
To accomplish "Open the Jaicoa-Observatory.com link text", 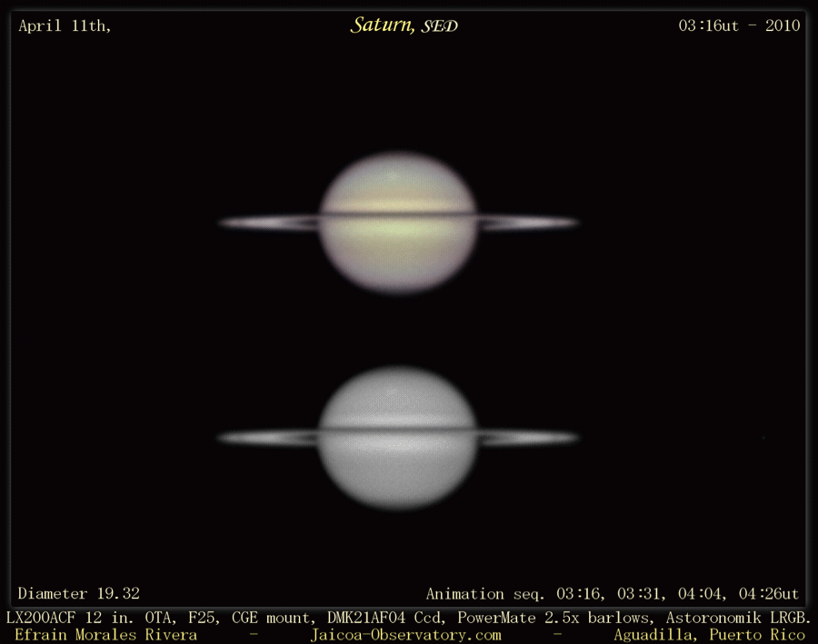I will (x=406, y=635).
